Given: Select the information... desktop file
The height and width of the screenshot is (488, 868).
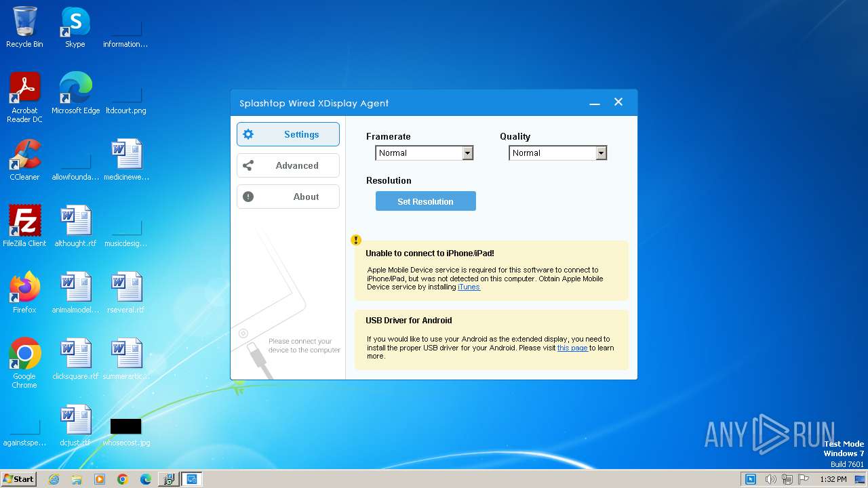Looking at the screenshot, I should pyautogui.click(x=126, y=34).
